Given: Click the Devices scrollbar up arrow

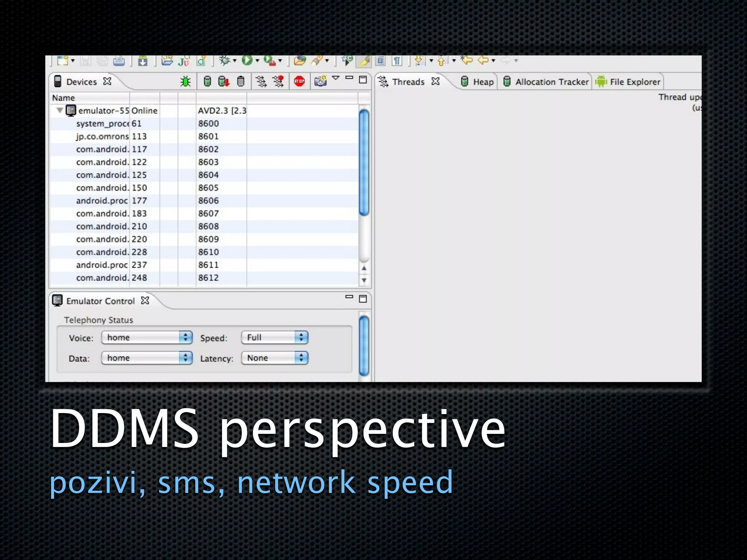Looking at the screenshot, I should [x=364, y=268].
